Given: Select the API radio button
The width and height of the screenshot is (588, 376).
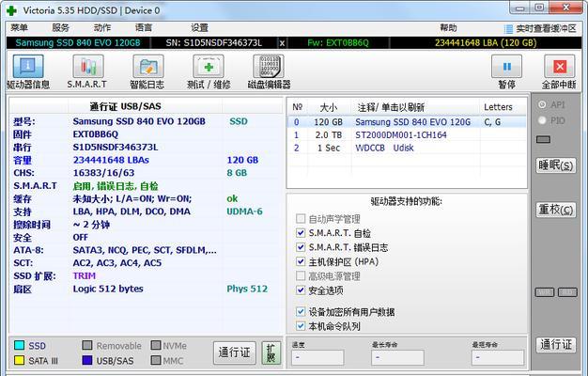Looking at the screenshot, I should point(542,104).
